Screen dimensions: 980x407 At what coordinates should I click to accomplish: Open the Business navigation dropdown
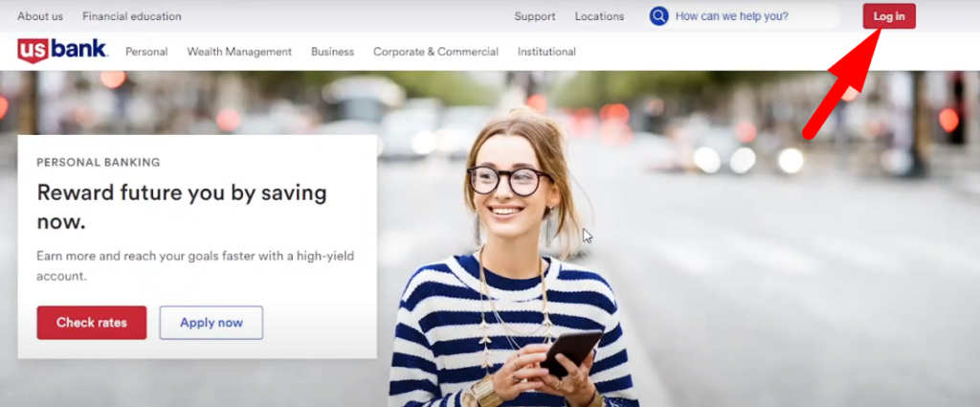[x=332, y=52]
